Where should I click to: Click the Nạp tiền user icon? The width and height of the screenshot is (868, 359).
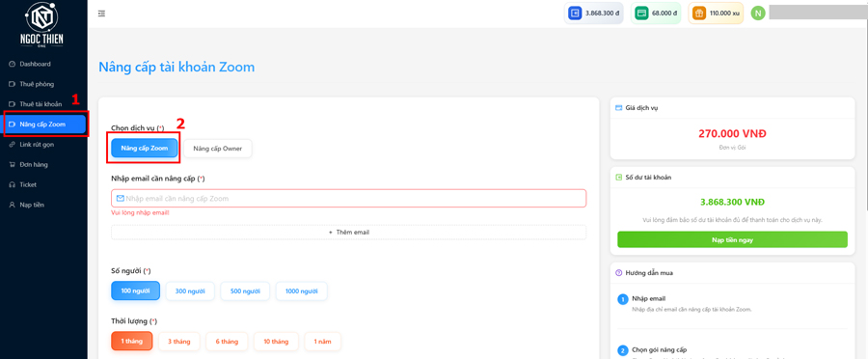pos(13,205)
